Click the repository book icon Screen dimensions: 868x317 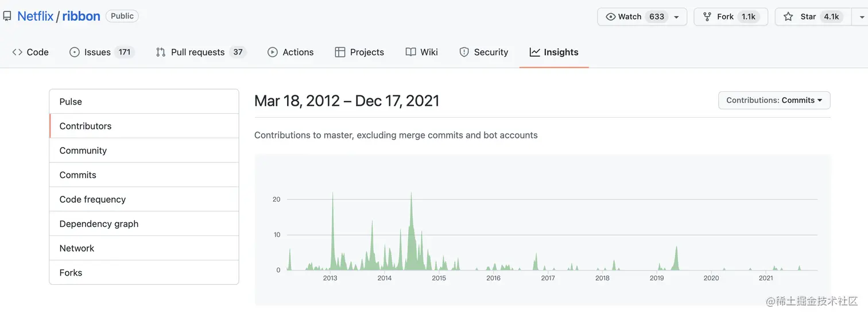coord(7,16)
